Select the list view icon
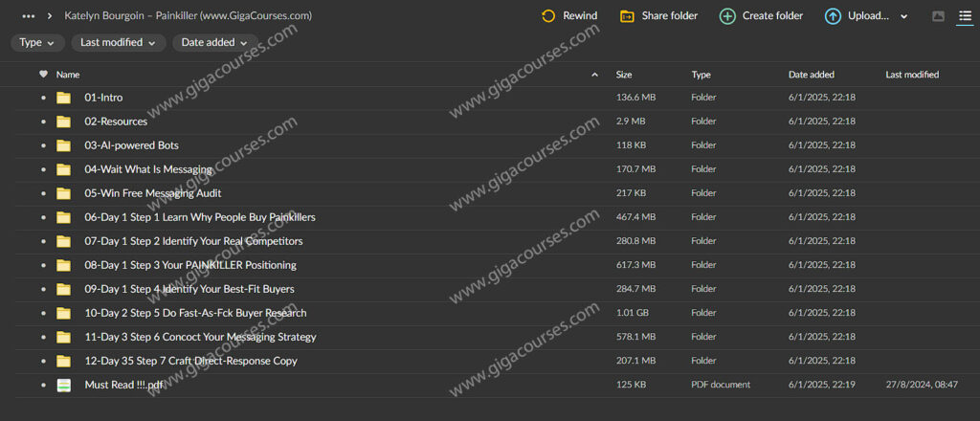This screenshot has width=980, height=421. click(965, 16)
